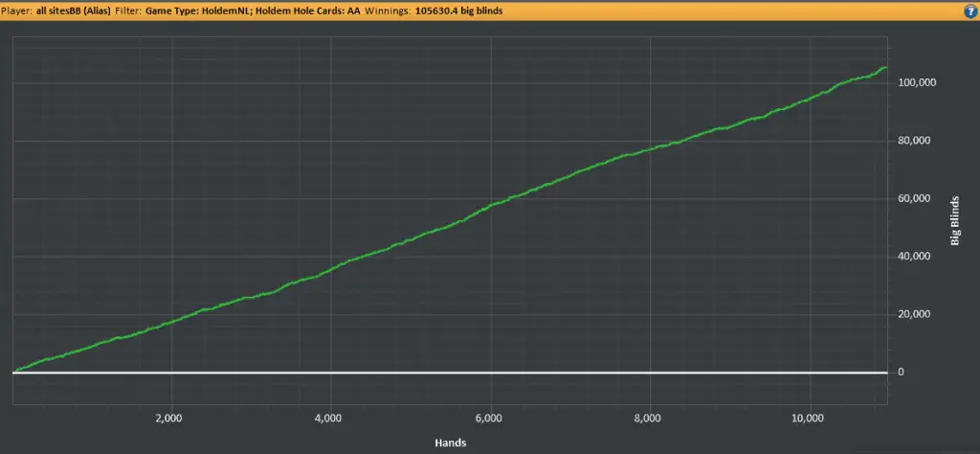Click the 20,000 big blinds axis label
This screenshot has height=454, width=980.
[x=912, y=314]
